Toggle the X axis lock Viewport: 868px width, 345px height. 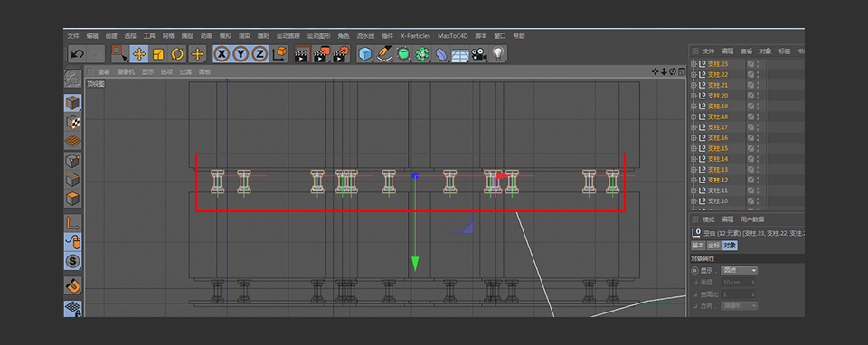[222, 54]
